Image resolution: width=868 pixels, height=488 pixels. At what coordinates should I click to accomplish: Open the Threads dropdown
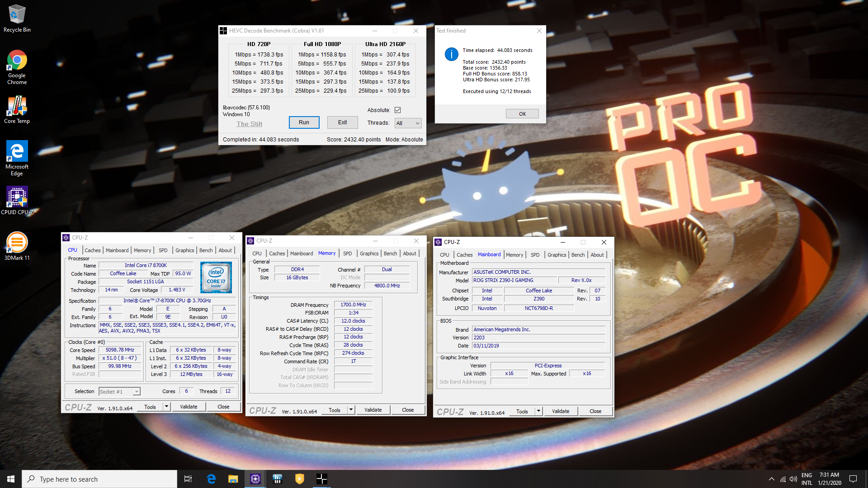408,123
